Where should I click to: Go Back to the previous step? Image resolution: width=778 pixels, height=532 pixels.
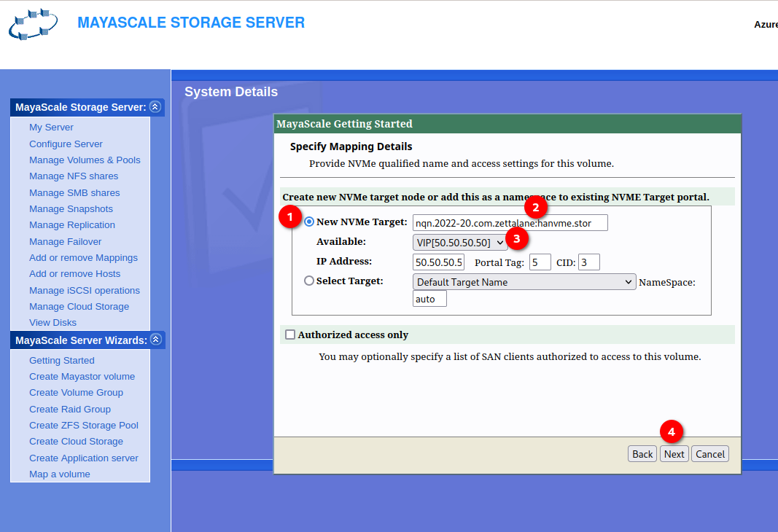(642, 454)
